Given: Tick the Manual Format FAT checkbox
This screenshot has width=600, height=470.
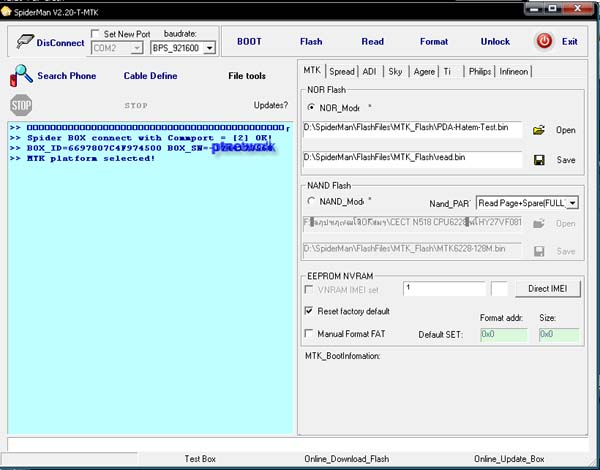Looking at the screenshot, I should click(x=309, y=334).
